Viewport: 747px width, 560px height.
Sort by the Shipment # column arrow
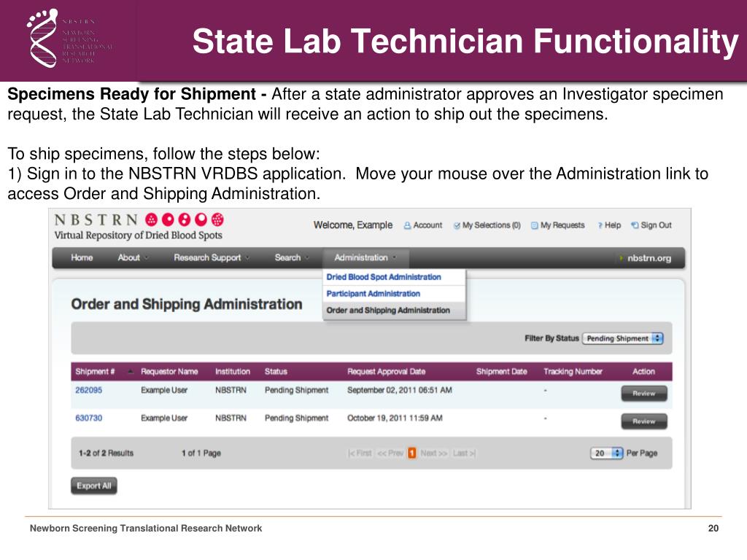[x=131, y=371]
